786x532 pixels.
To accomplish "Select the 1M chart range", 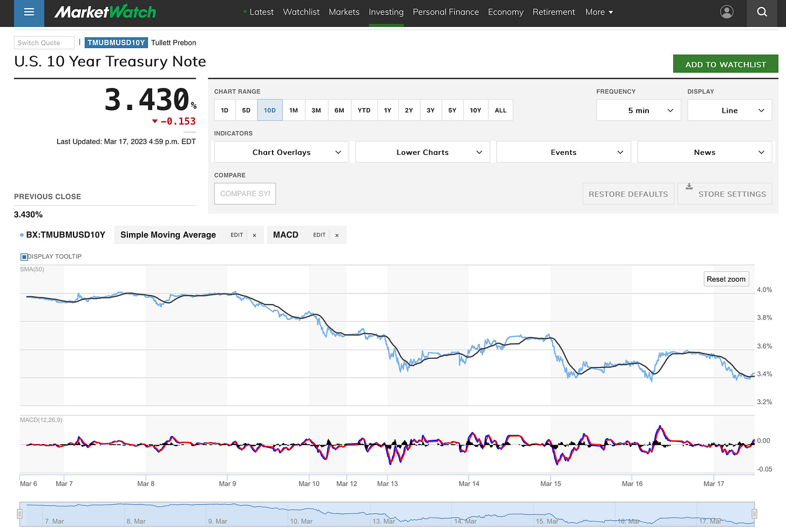I will (294, 110).
